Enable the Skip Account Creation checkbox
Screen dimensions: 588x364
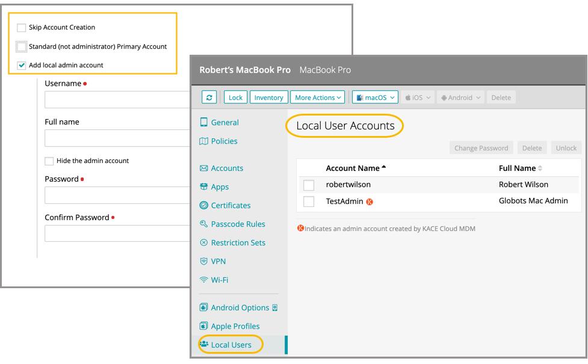22,28
